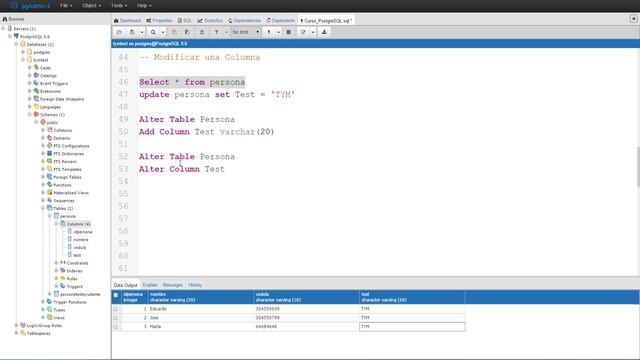Click the Collations node icon

tap(49, 130)
